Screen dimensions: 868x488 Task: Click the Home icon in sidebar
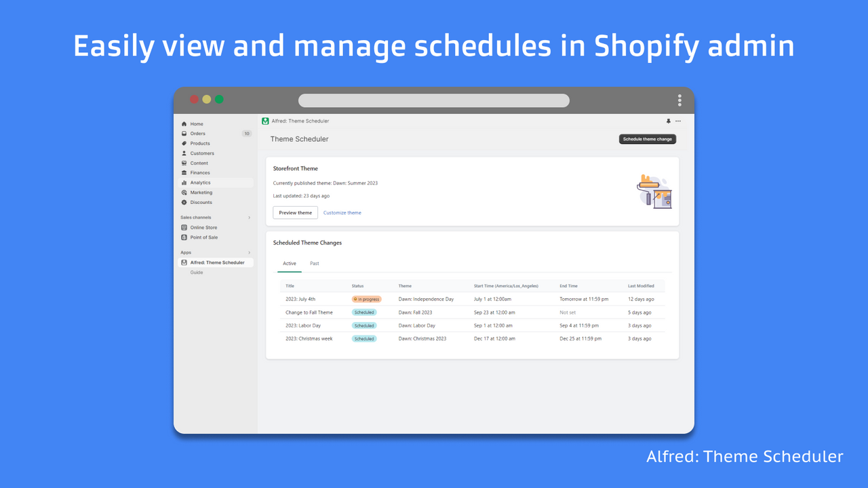point(184,124)
